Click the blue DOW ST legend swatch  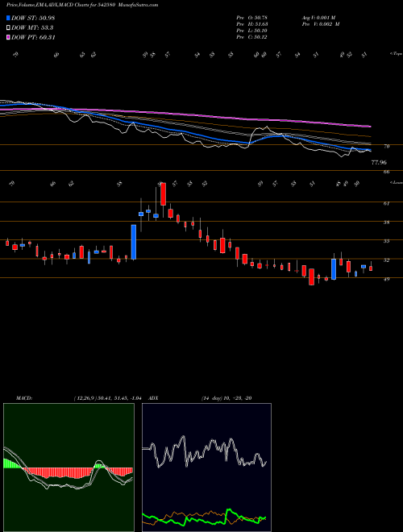pyautogui.click(x=8, y=18)
